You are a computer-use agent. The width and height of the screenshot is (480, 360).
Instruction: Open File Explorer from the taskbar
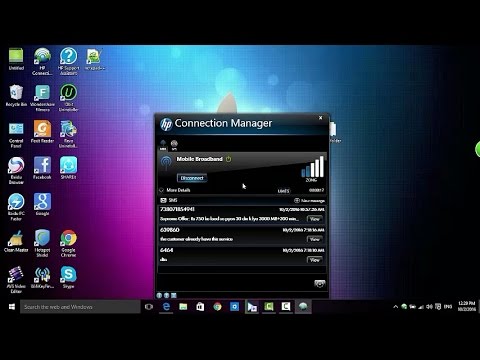183,307
